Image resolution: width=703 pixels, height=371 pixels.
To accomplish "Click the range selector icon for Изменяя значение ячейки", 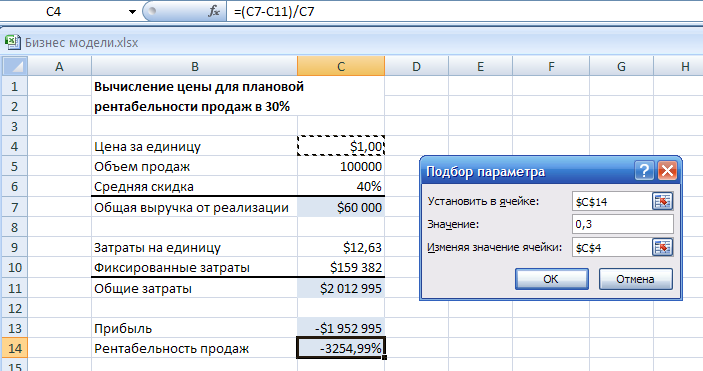I will [662, 247].
